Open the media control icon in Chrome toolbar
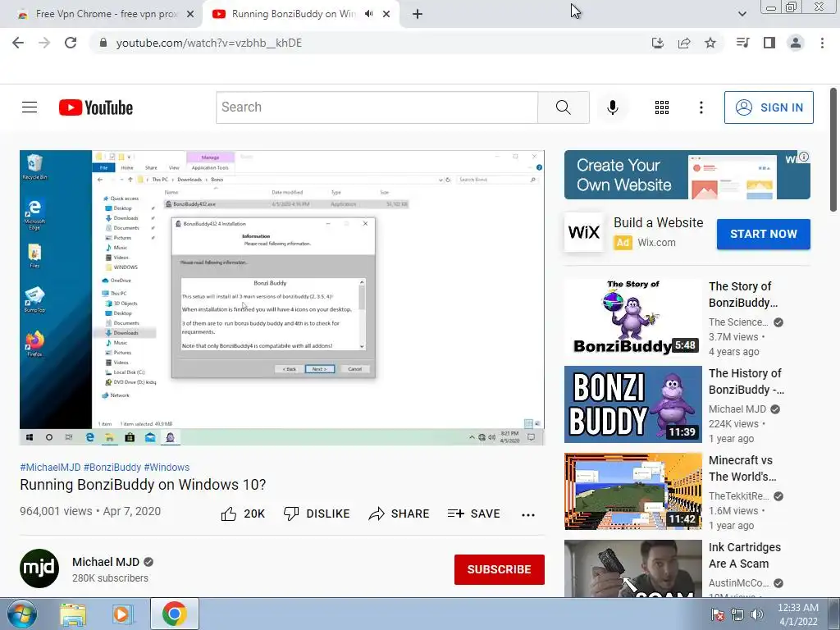The image size is (840, 630). [742, 43]
